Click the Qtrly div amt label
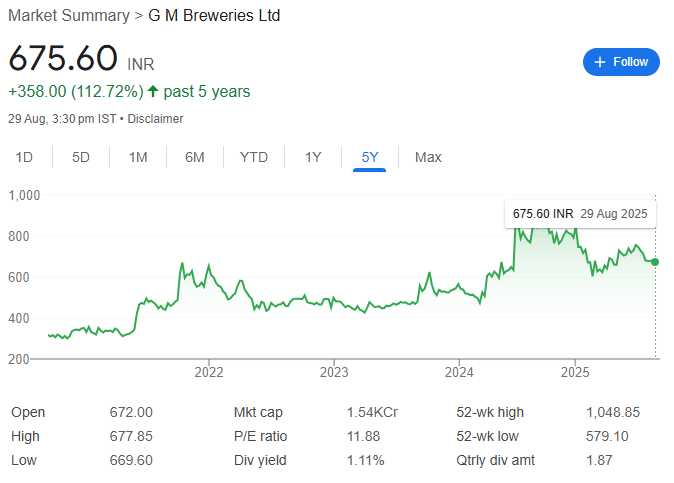This screenshot has width=674, height=483. pyautogui.click(x=495, y=460)
